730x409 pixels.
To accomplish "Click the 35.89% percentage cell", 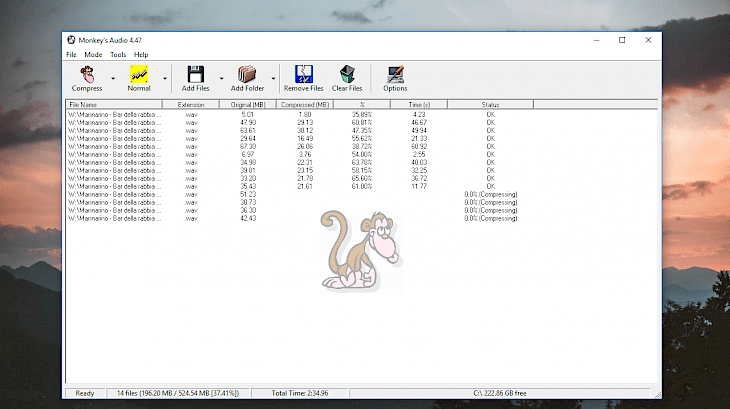I will pos(362,114).
